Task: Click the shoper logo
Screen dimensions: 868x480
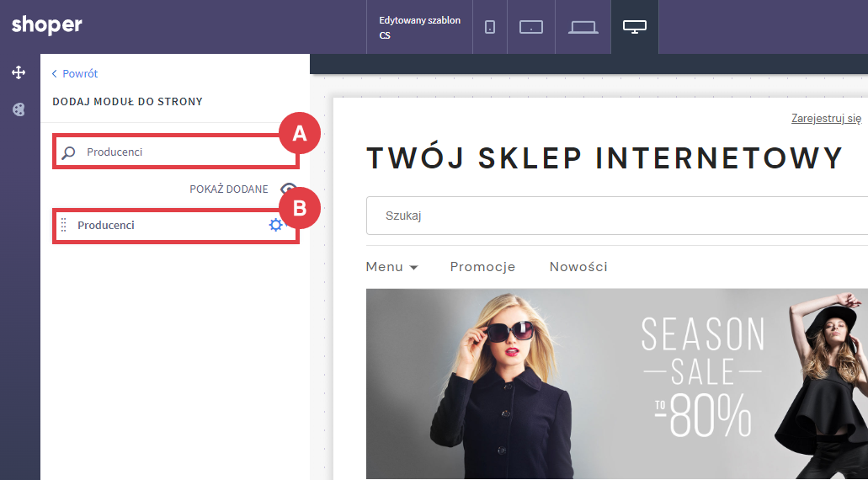Action: pyautogui.click(x=46, y=25)
